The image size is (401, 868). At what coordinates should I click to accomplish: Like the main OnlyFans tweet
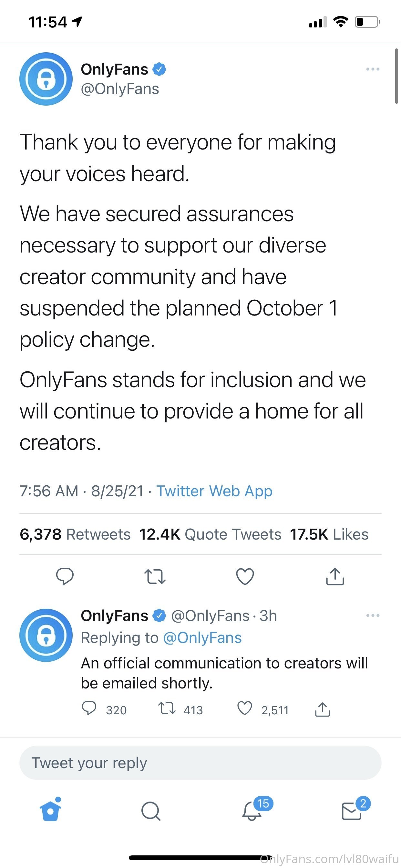coord(245,576)
